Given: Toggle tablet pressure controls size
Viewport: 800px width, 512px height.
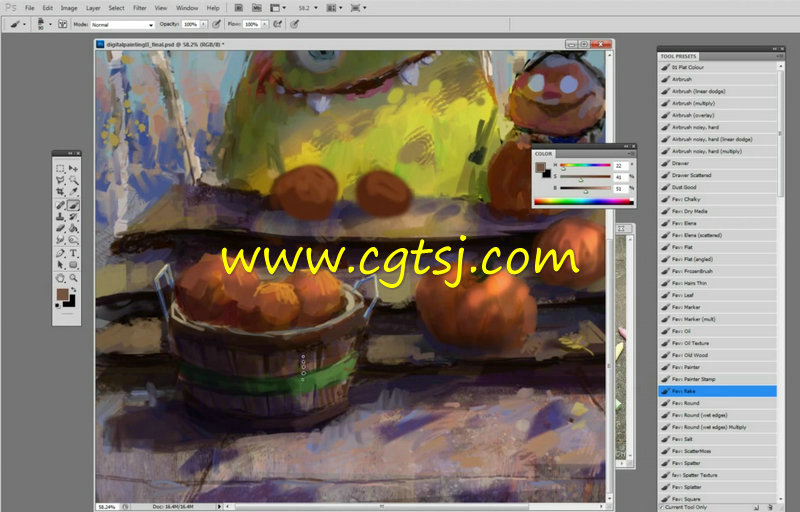Looking at the screenshot, I should 295,24.
